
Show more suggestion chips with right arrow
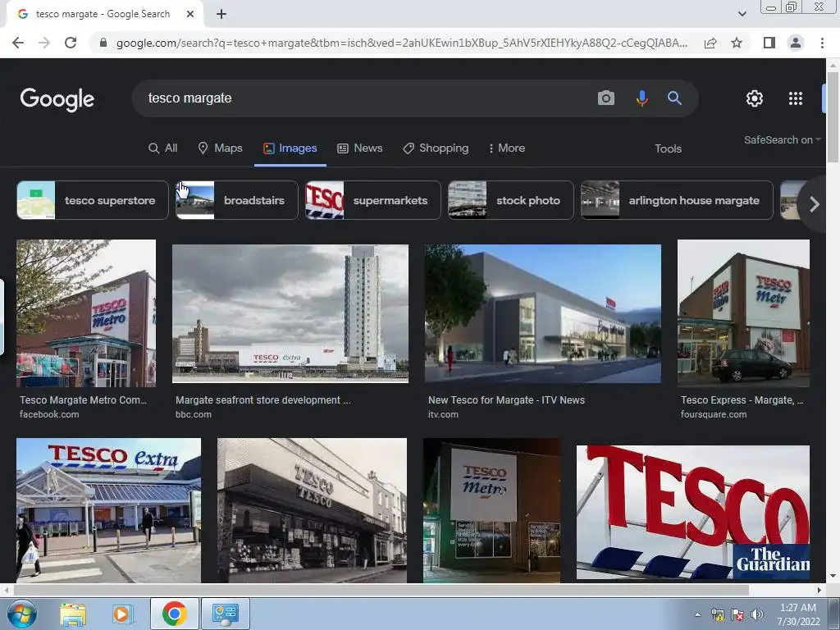coord(814,204)
